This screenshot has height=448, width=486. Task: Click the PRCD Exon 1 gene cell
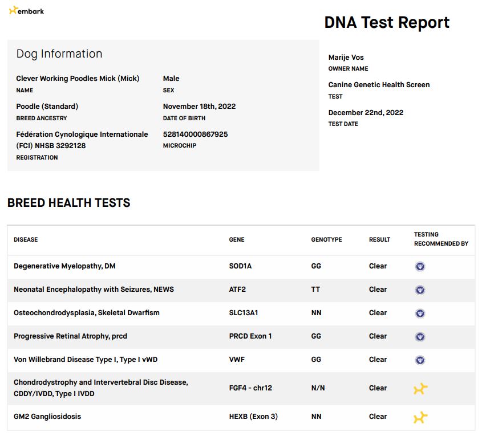[x=250, y=336]
